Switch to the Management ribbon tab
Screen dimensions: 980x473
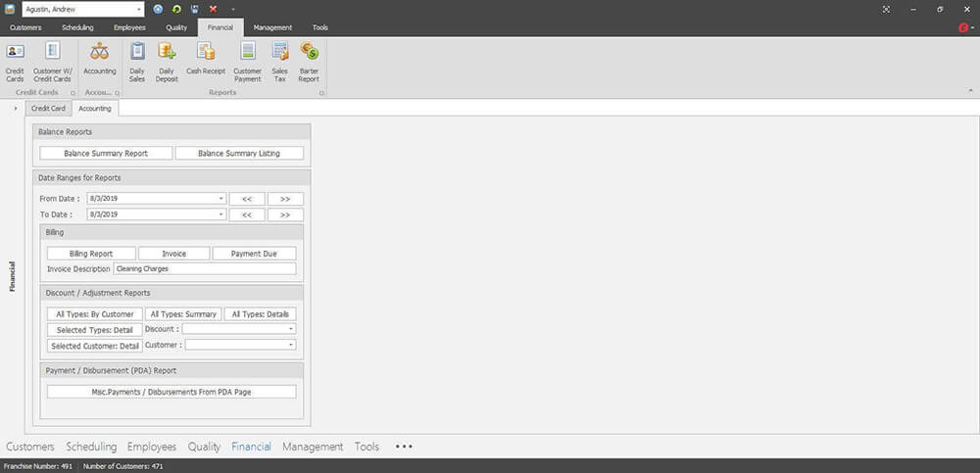tap(272, 27)
